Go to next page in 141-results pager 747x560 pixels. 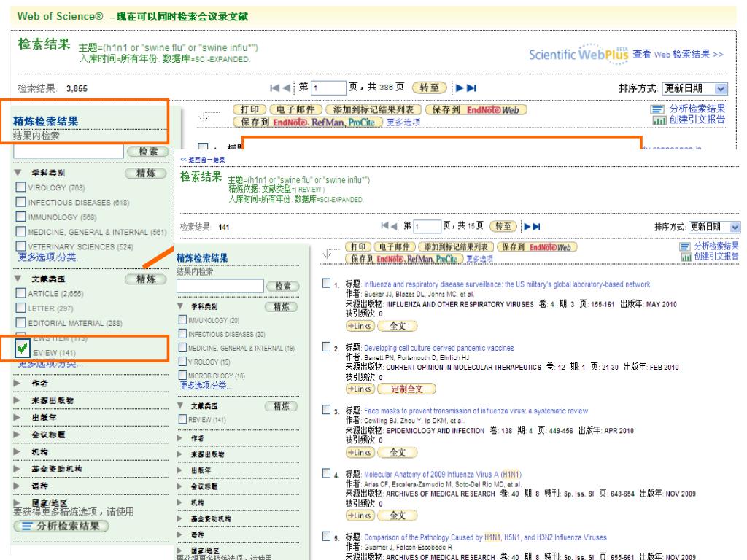coord(527,227)
